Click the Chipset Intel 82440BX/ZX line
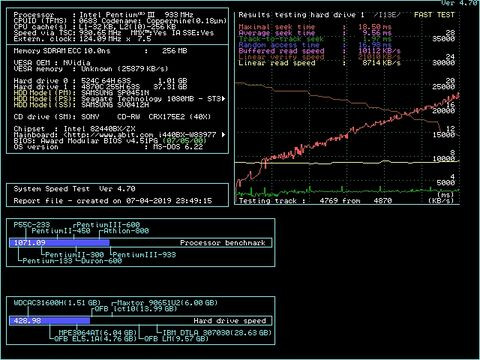 pyautogui.click(x=76, y=129)
